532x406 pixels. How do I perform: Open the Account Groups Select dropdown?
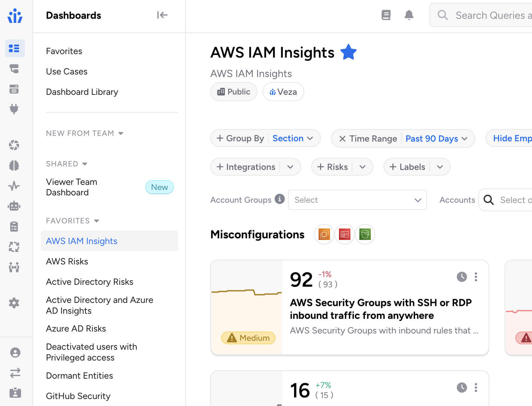pyautogui.click(x=357, y=200)
